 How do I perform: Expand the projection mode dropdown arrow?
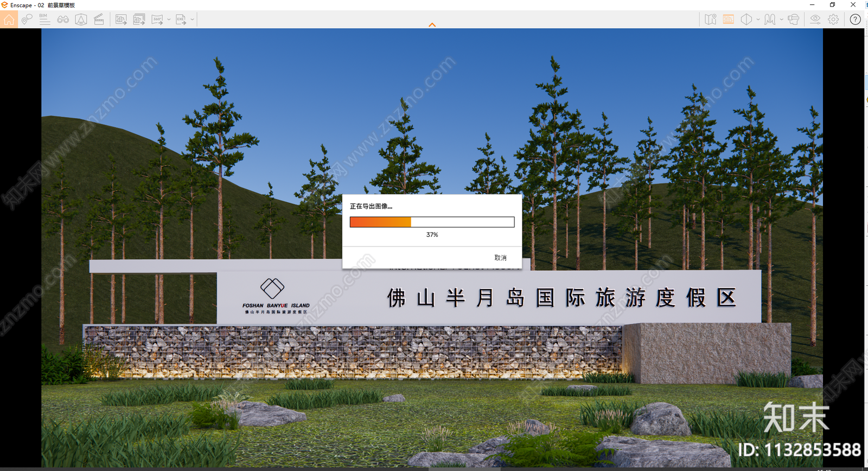[758, 20]
